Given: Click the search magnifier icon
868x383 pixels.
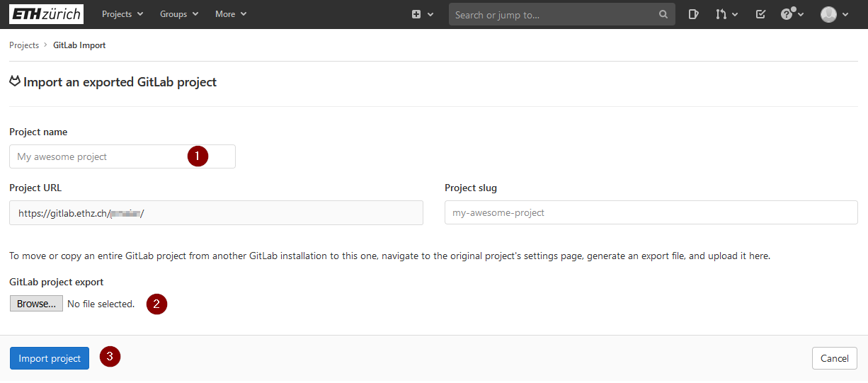Looking at the screenshot, I should pyautogui.click(x=663, y=14).
